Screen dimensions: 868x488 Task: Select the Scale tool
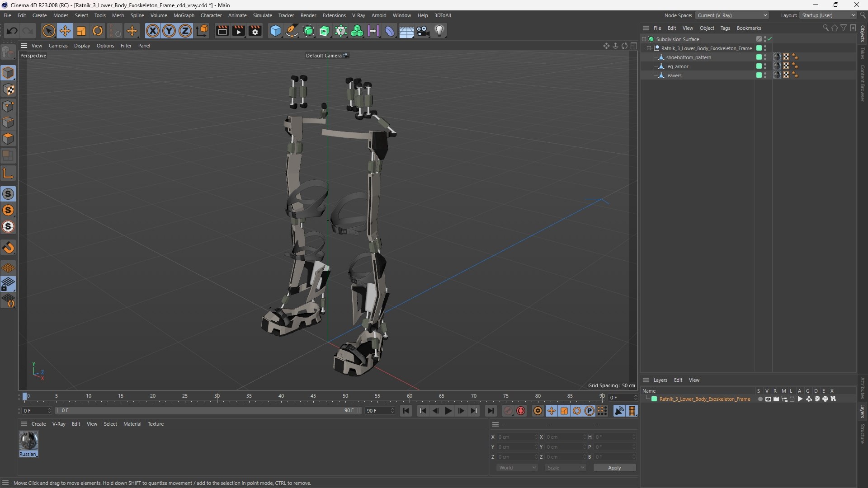(x=81, y=31)
